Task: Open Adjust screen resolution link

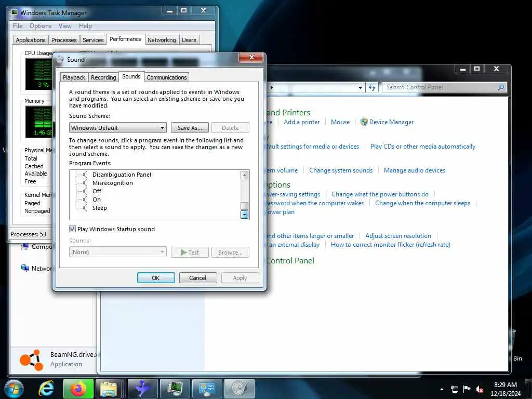Action: click(398, 235)
